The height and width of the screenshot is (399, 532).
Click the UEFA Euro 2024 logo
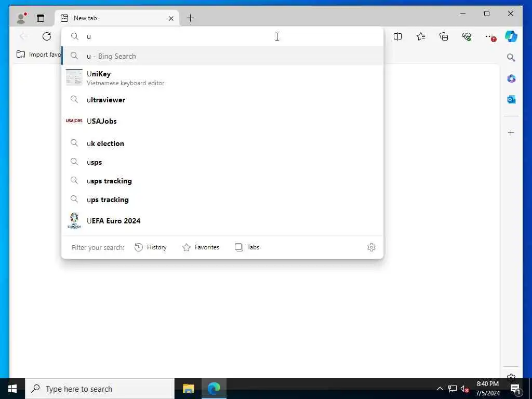74,221
